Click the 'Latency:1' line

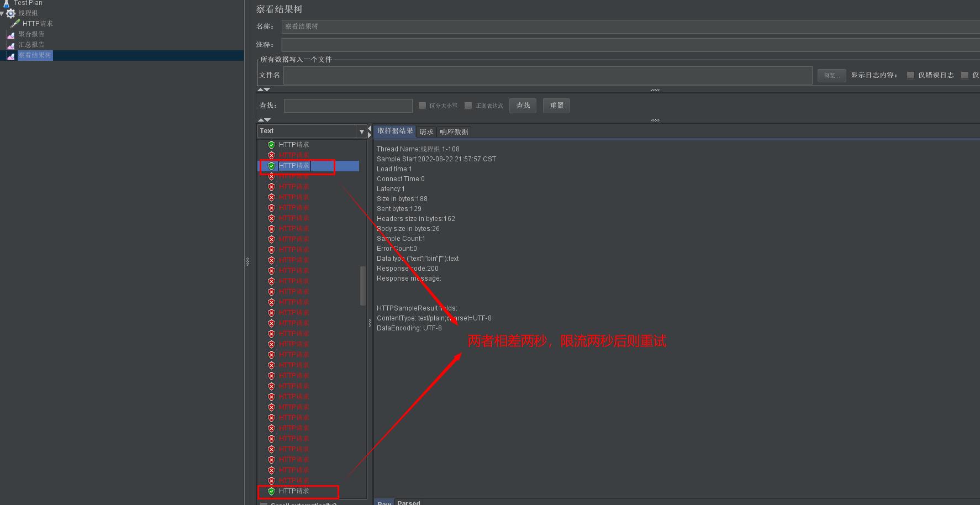[391, 189]
